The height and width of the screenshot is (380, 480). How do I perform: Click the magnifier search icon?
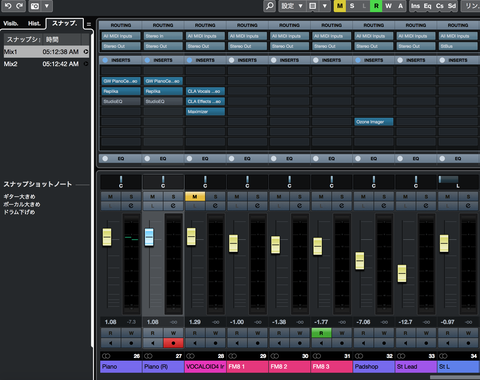(270, 6)
